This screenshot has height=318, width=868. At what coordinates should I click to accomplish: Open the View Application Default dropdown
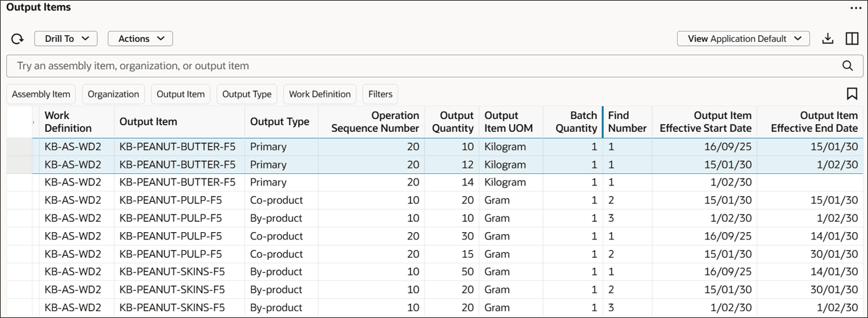point(743,39)
